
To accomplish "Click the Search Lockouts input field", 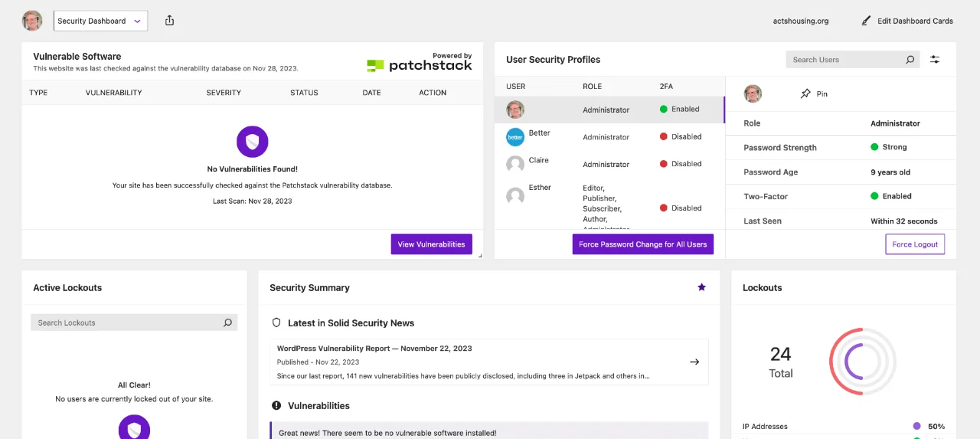I will 126,323.
